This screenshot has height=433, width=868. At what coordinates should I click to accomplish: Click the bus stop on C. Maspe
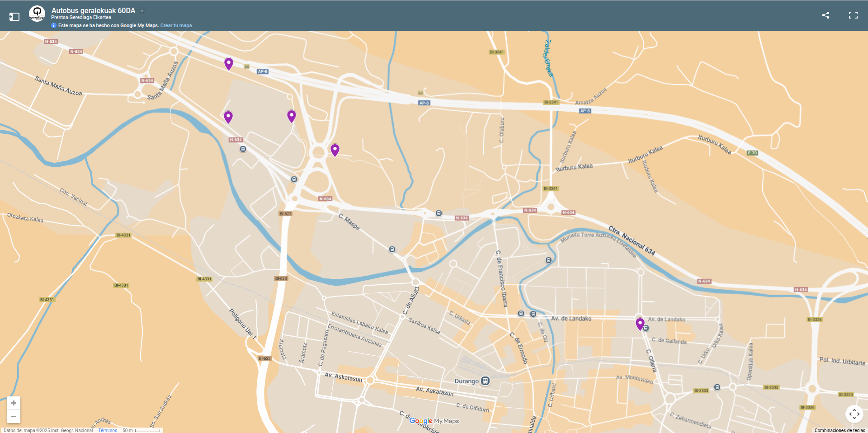(392, 249)
